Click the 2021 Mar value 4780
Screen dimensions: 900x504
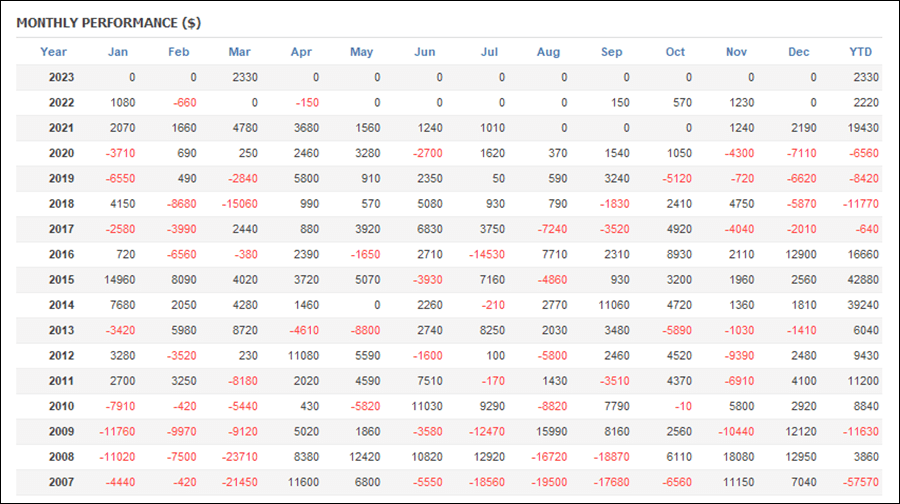pos(245,128)
